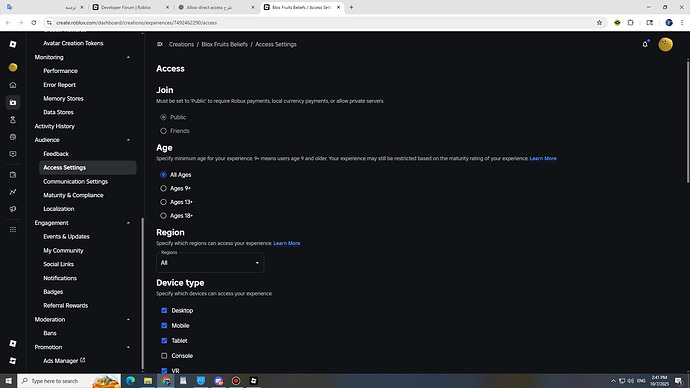The width and height of the screenshot is (690, 388).
Task: Click the browser address bar URL
Action: (136, 22)
